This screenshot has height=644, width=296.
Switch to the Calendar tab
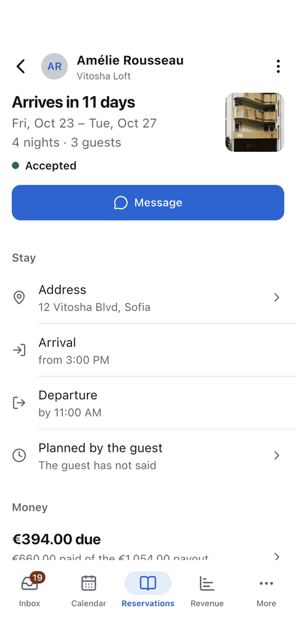tap(89, 590)
